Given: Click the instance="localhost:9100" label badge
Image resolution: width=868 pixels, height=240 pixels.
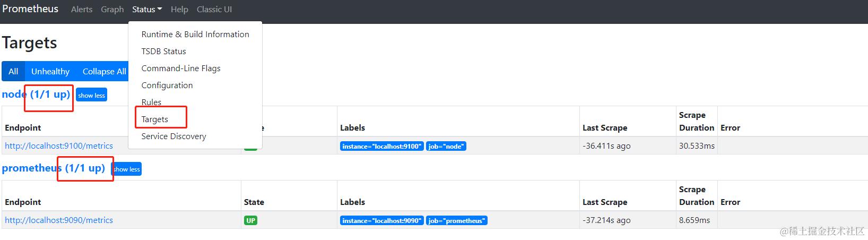Looking at the screenshot, I should coord(381,146).
